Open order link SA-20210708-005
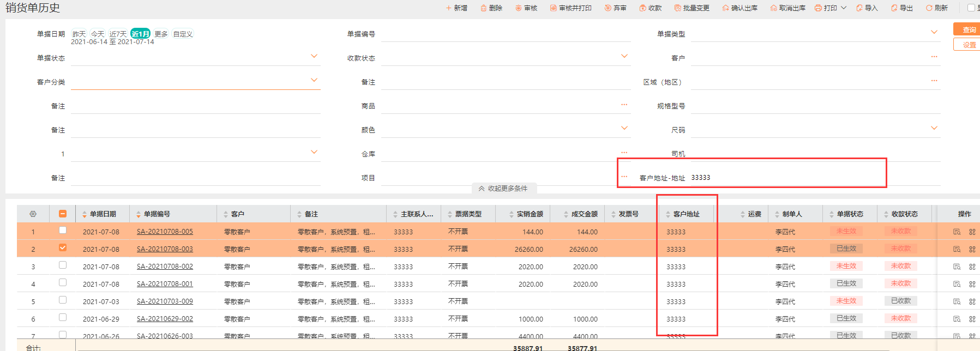The height and width of the screenshot is (351, 980). point(165,232)
